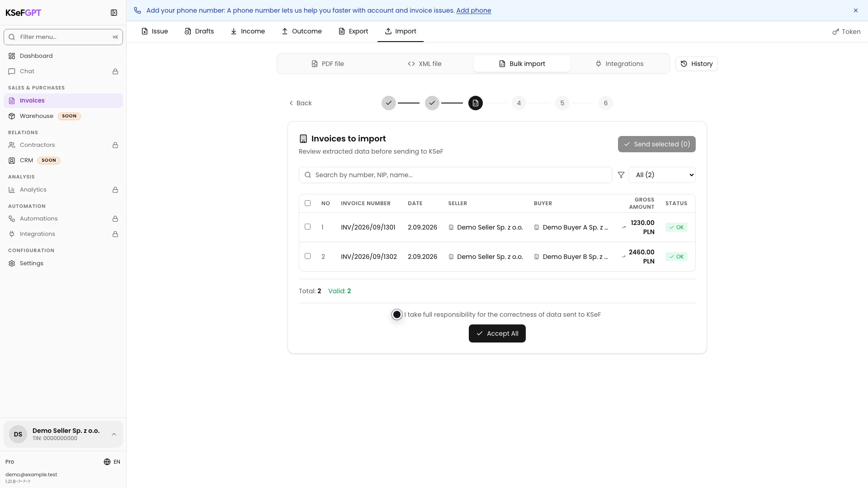Toggle the select-all invoices checkbox
Screen dimensions: 868x488
(x=308, y=203)
